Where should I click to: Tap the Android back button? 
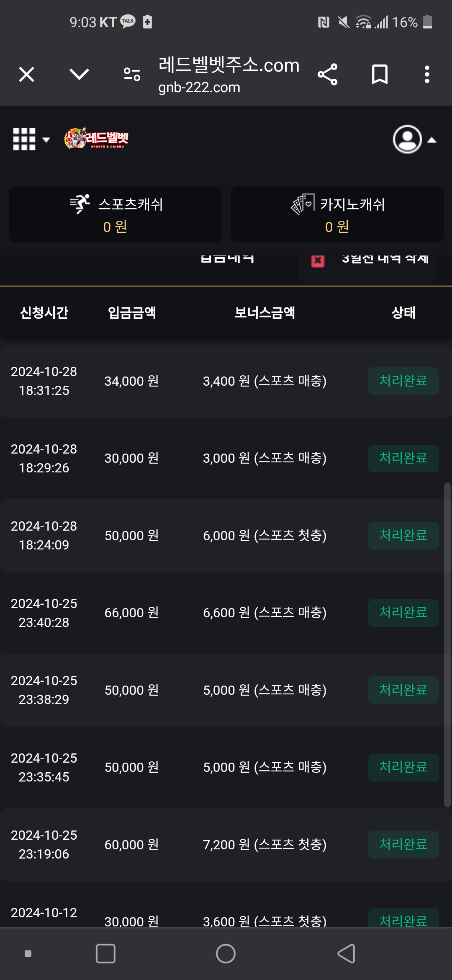coord(346,954)
